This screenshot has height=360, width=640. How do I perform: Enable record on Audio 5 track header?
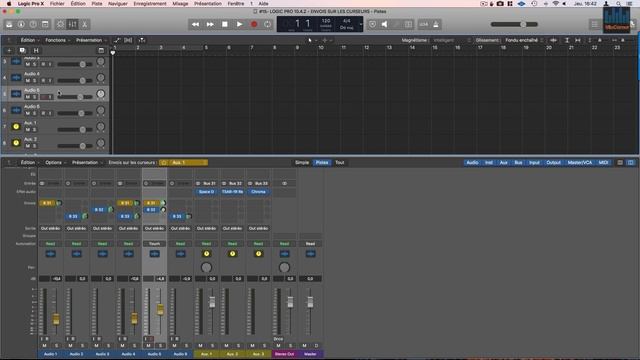click(x=43, y=97)
